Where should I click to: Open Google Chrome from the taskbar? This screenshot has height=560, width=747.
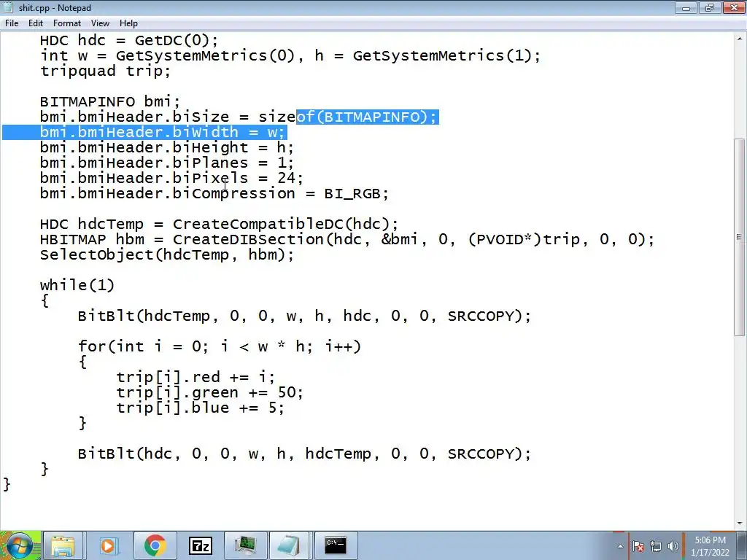pos(155,545)
